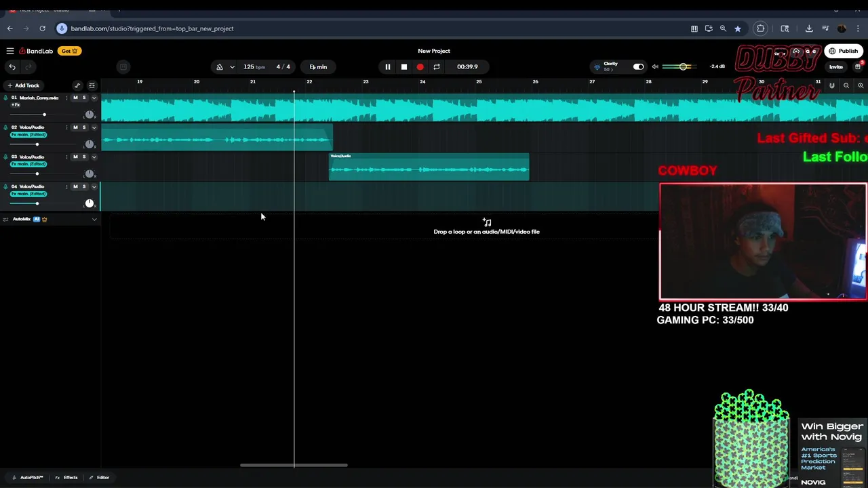Toggle magnet snap to grid
Image resolution: width=868 pixels, height=488 pixels.
point(832,85)
